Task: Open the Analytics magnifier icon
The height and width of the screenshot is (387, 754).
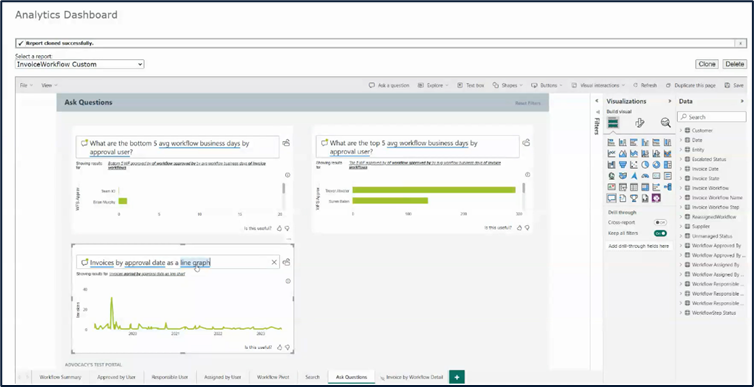Action: (x=666, y=123)
